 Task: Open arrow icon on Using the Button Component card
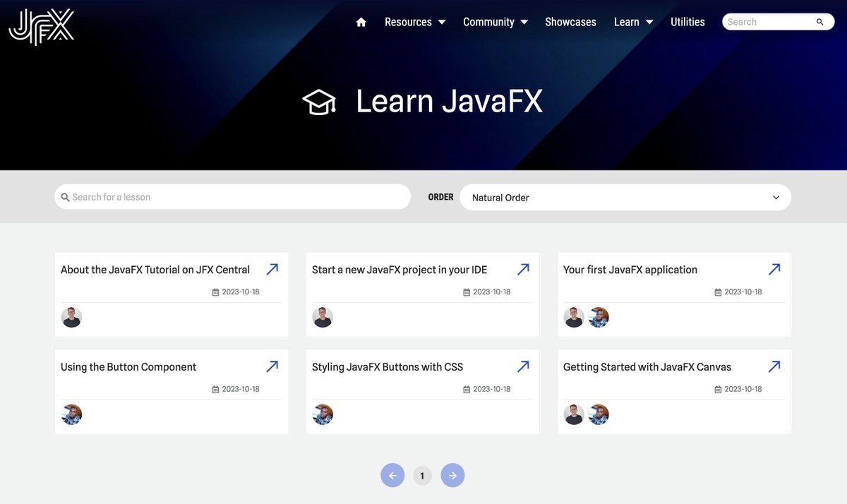tap(272, 366)
